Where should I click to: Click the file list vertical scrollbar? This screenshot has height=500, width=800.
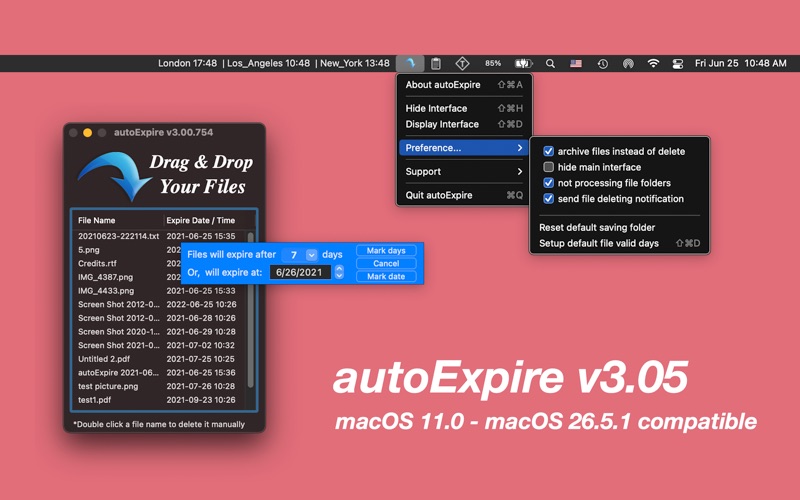(251, 309)
